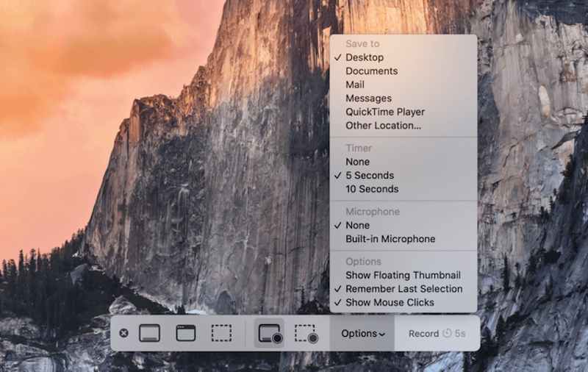The image size is (588, 372).
Task: Toggle Show Floating Thumbnail option
Action: click(x=403, y=275)
